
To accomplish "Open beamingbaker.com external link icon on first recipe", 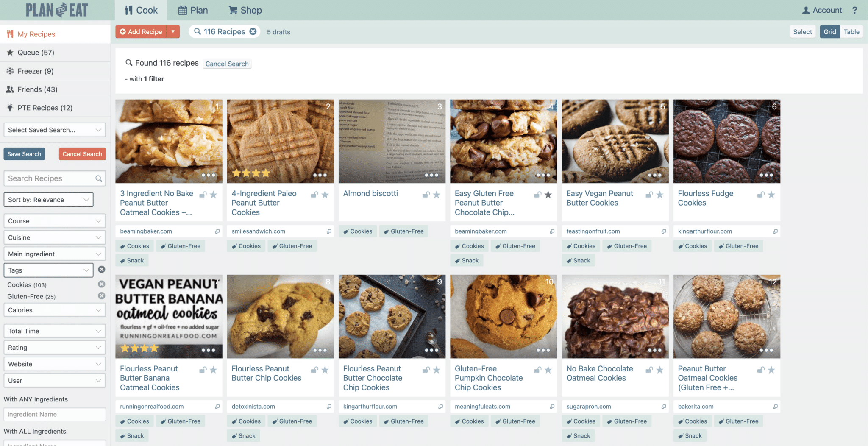I will 217,231.
